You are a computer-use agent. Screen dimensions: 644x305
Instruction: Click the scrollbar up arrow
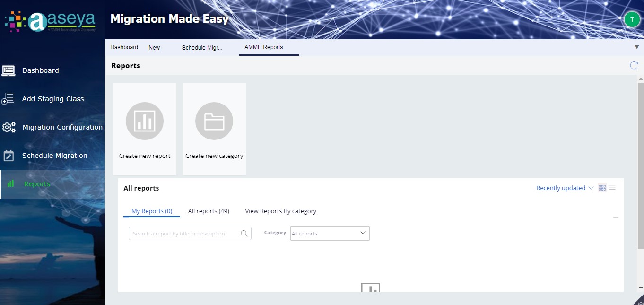click(641, 78)
